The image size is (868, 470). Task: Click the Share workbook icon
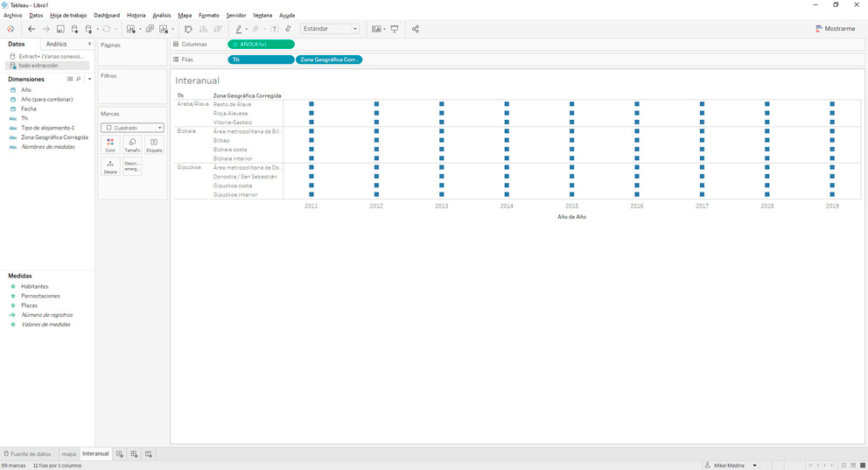[x=415, y=29]
